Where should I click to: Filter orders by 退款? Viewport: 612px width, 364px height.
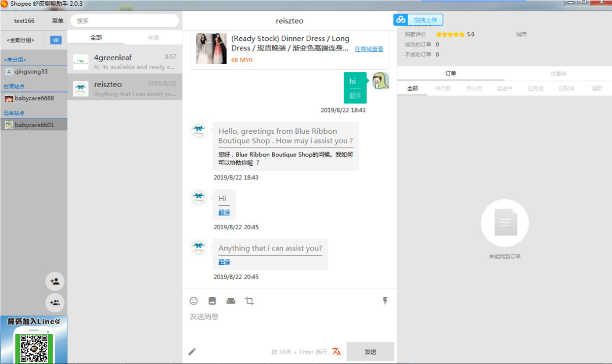coord(597,88)
